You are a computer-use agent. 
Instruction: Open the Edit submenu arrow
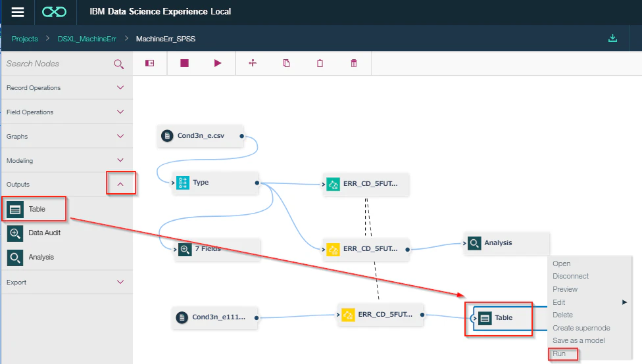point(624,302)
